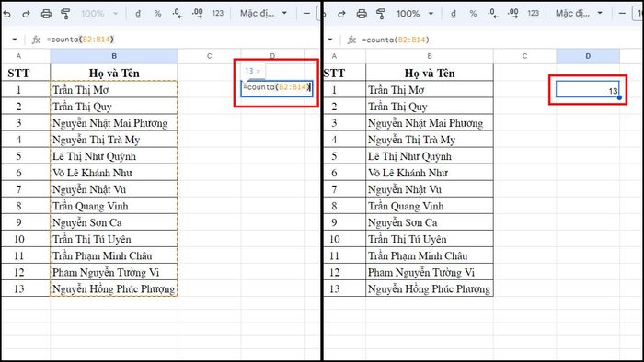Select Lê Thị Như Quỳnh in right sheet
Viewport: 644px width, 362px height.
click(x=430, y=156)
